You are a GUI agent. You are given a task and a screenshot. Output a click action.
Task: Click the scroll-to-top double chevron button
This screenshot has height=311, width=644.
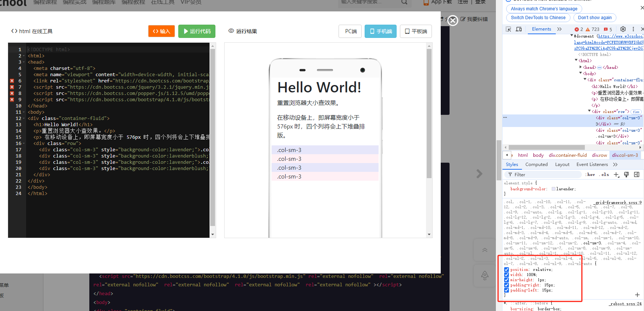[485, 250]
